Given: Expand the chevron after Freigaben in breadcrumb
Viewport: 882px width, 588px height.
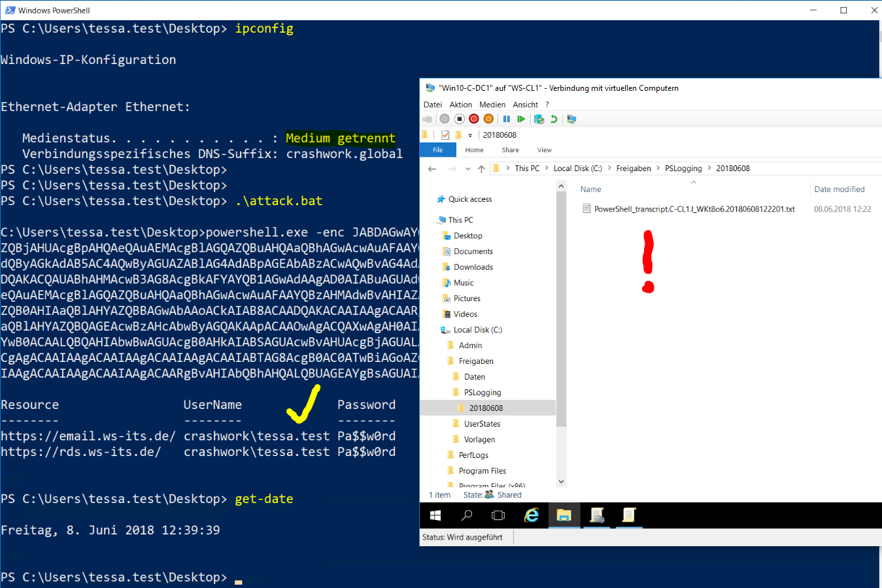Looking at the screenshot, I should click(x=658, y=169).
